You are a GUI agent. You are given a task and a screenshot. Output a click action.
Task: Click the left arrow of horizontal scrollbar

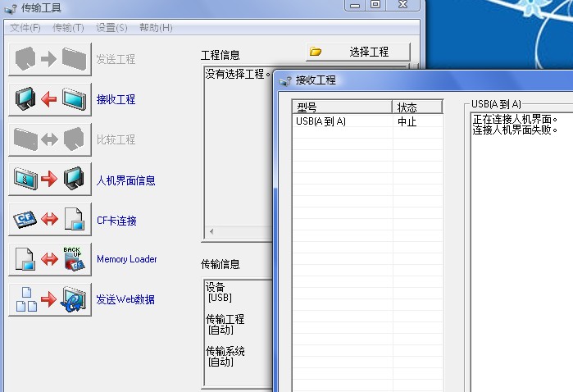211,233
